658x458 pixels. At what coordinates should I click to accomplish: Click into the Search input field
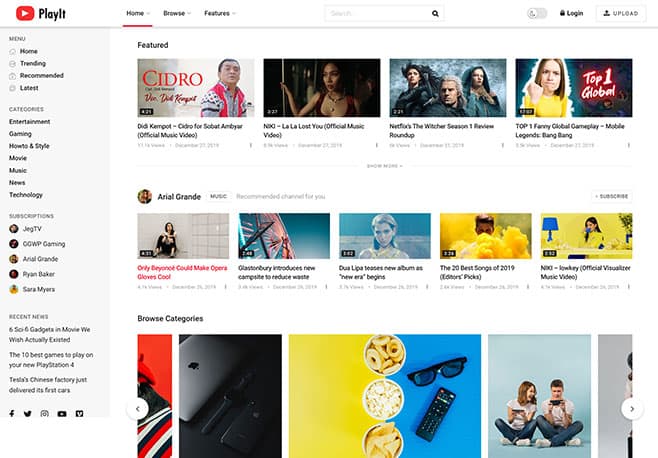375,14
